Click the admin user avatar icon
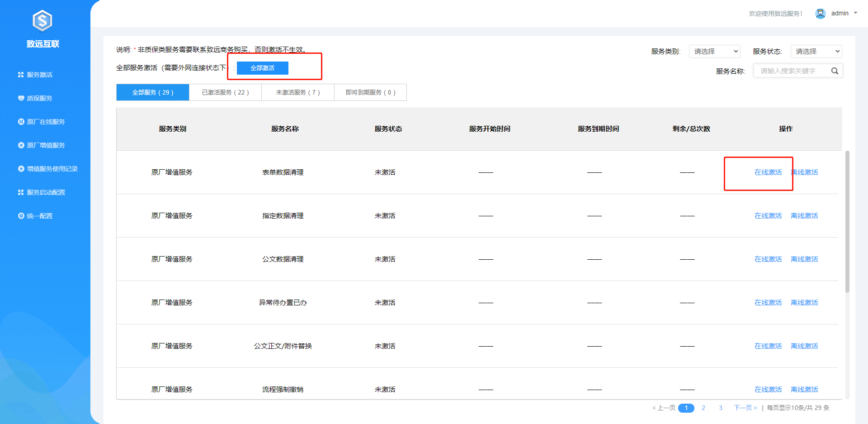Screen dimensions: 868x424 820,14
